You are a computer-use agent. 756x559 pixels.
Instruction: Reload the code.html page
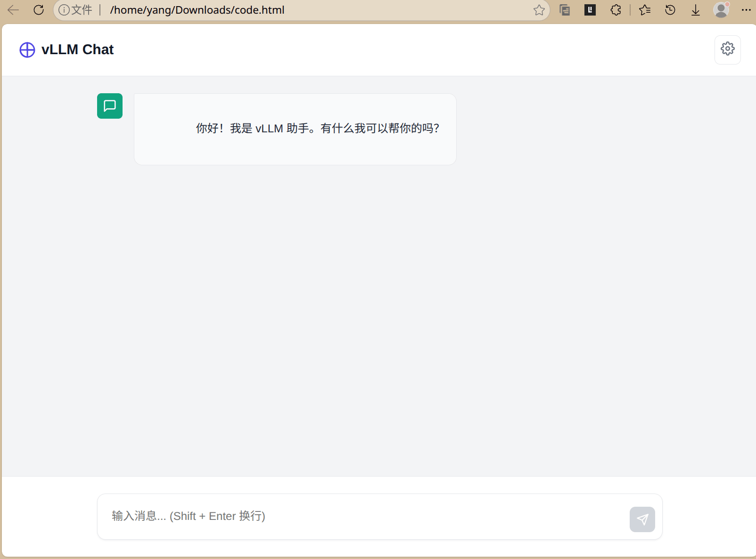pyautogui.click(x=39, y=10)
